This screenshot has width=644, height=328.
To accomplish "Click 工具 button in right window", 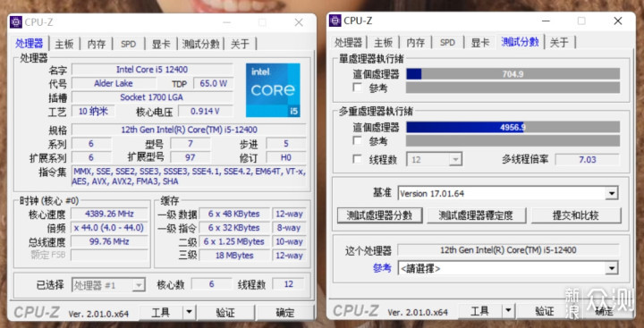I will point(479,311).
